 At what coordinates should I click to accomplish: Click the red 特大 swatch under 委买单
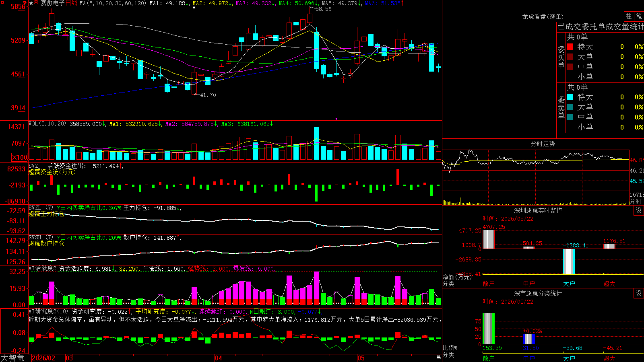pyautogui.click(x=570, y=47)
